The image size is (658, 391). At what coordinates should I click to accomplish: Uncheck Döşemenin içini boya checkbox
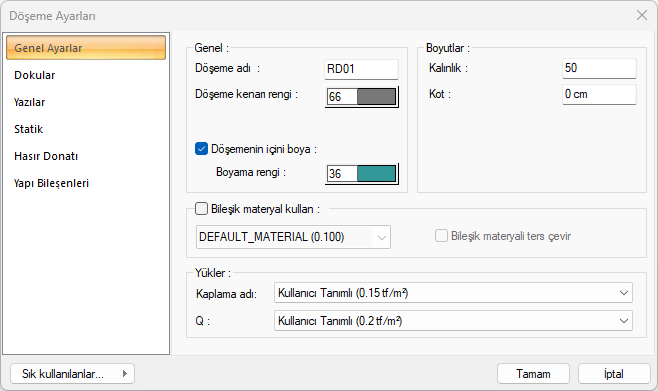(201, 149)
